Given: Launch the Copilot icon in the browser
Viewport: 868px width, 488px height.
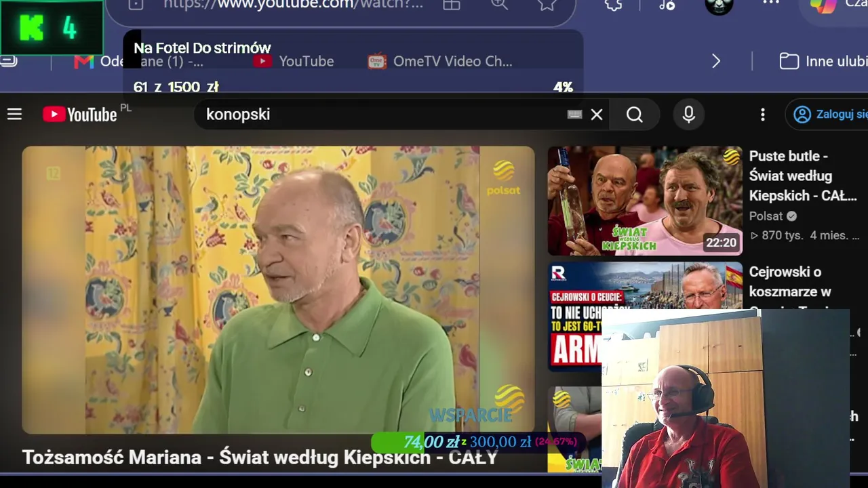Looking at the screenshot, I should click(823, 5).
